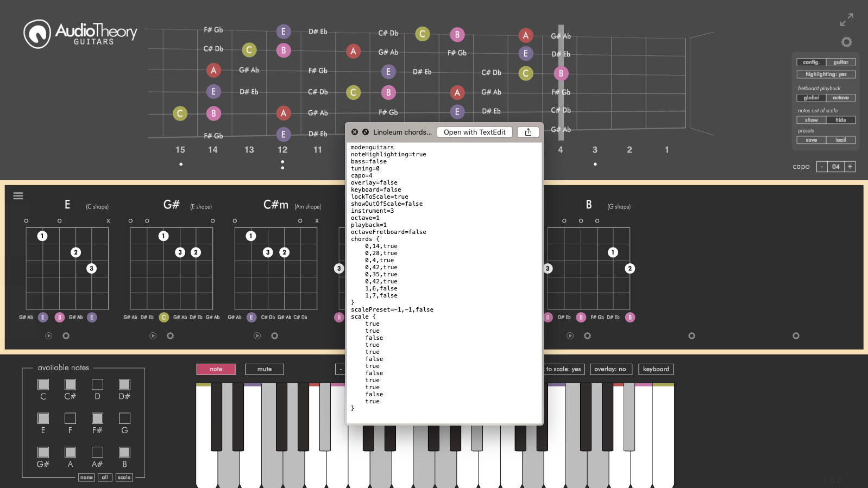868x488 pixels.
Task: Increase capo with plus button
Action: [850, 167]
